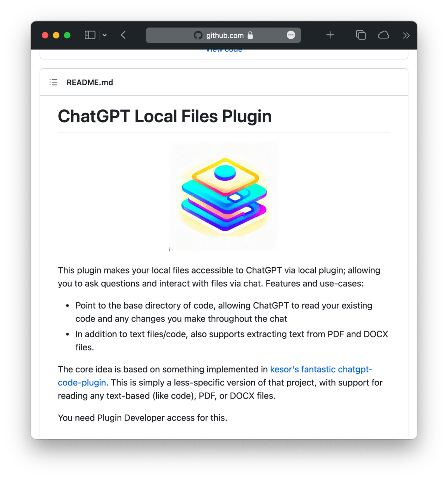Toggle the Safari sidebar icon

click(x=90, y=35)
